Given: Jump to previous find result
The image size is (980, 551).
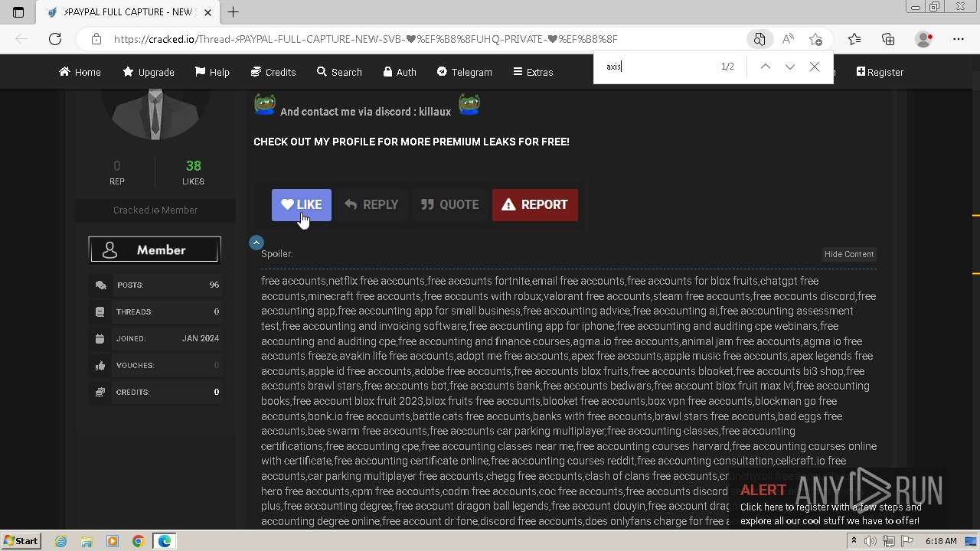Looking at the screenshot, I should (x=765, y=67).
